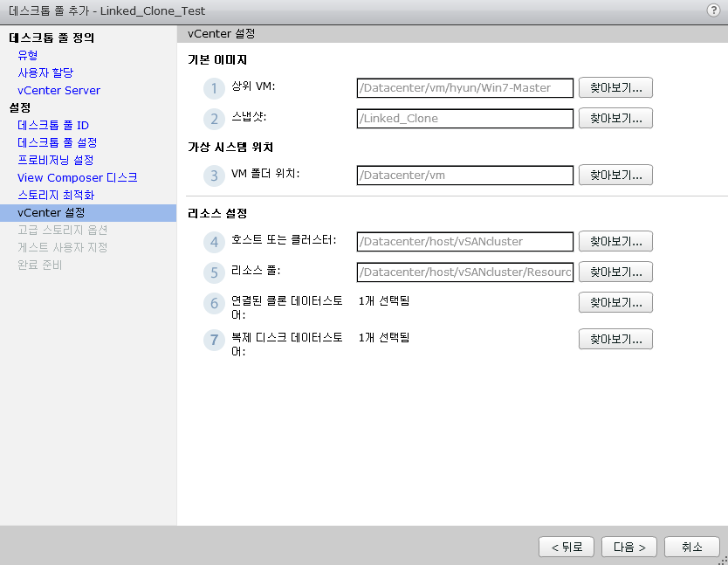728x565 pixels.
Task: Browse for the VM 폴더 위치
Action: click(x=615, y=176)
